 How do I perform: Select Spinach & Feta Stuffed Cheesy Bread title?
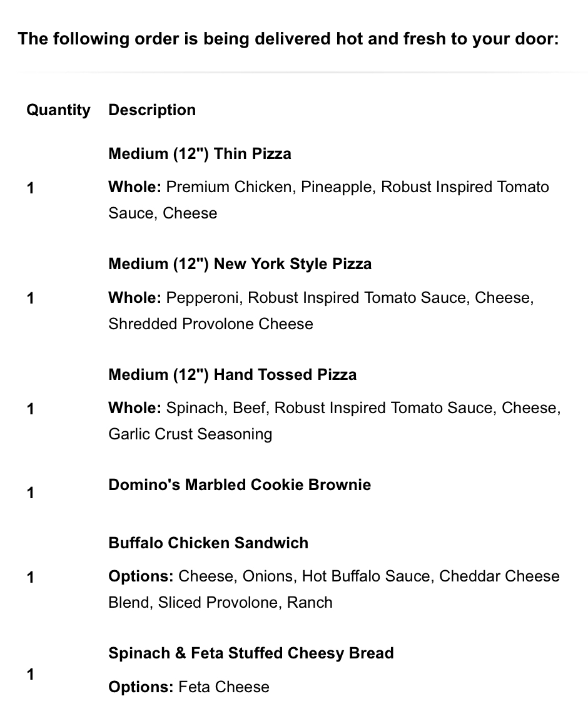pyautogui.click(x=251, y=653)
